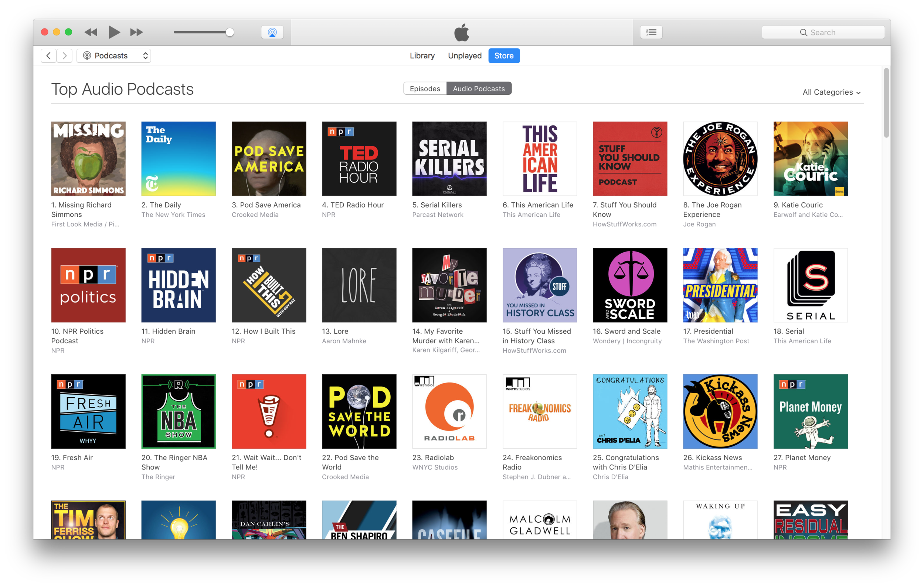Open the Pod Save America artwork

[269, 159]
